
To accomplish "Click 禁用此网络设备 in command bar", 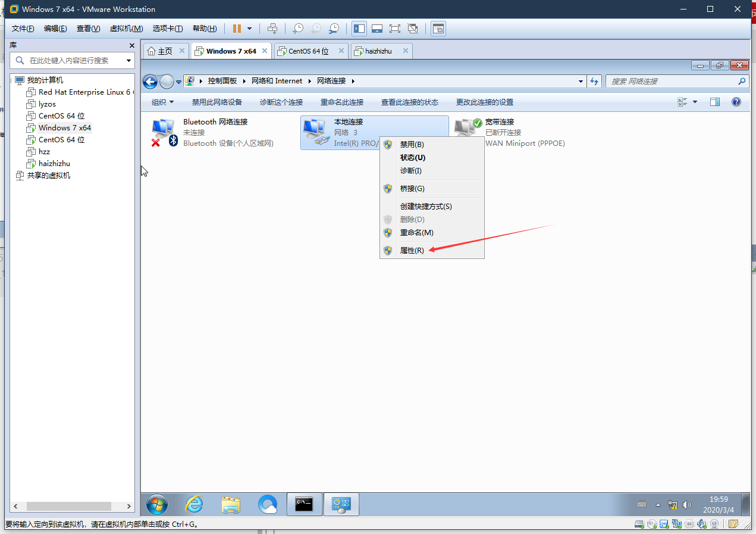I will tap(217, 102).
